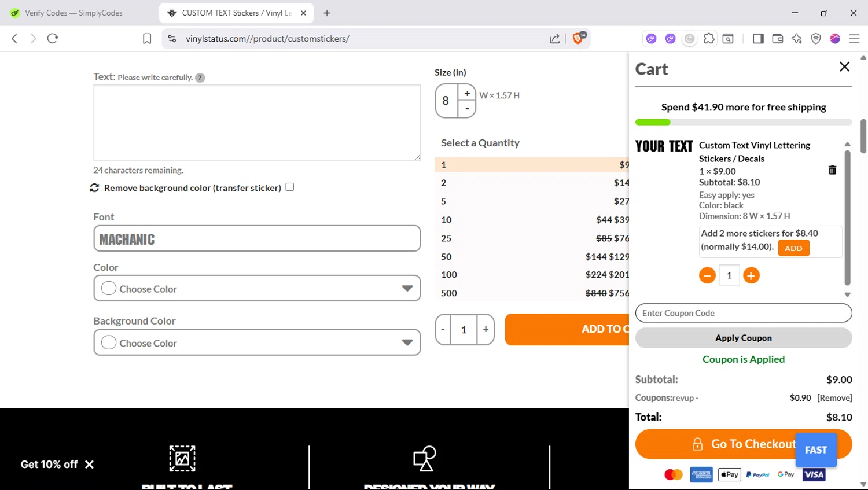Click into the sticker Text area
This screenshot has height=490, width=868.
point(257,123)
